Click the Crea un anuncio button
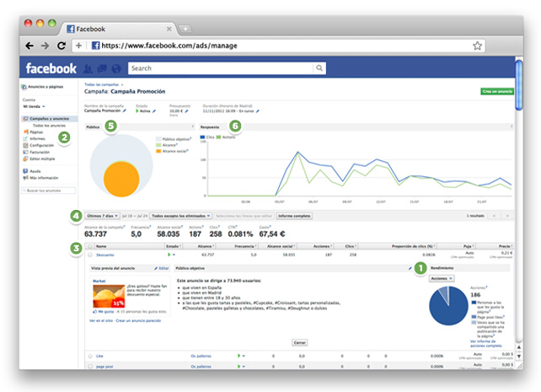 click(497, 91)
